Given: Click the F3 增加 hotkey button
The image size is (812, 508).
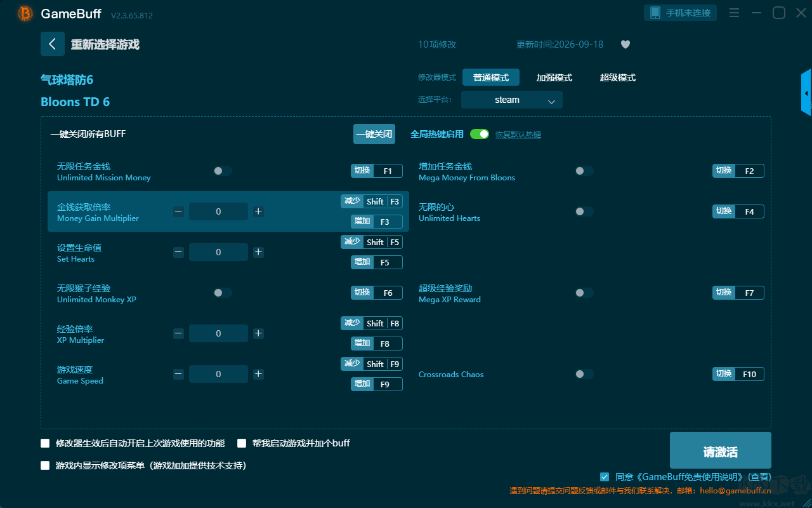Looking at the screenshot, I should 377,222.
